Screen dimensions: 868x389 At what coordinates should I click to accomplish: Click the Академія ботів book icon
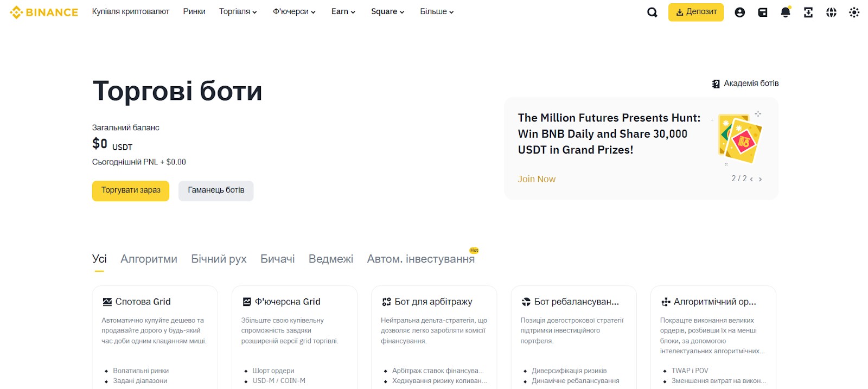[x=716, y=84]
